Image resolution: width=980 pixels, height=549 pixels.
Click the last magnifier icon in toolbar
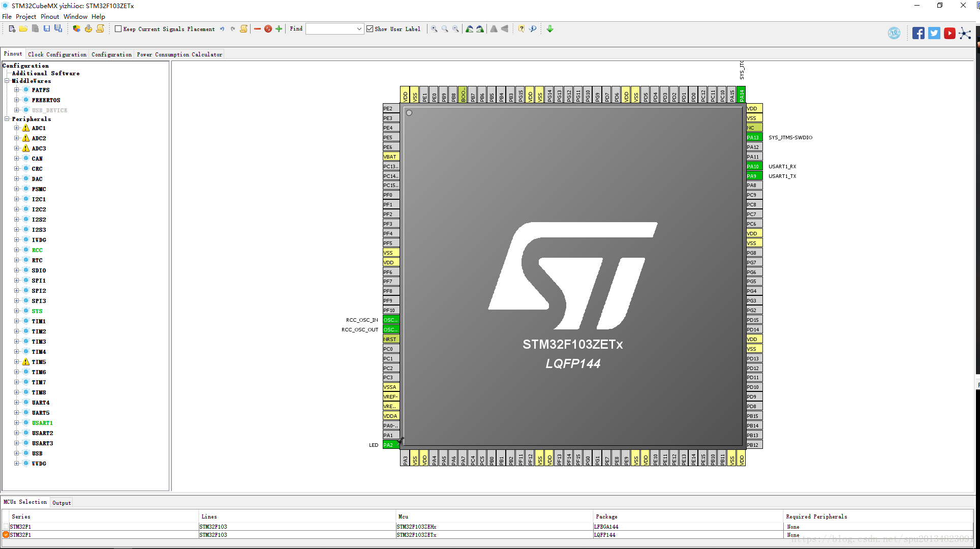tap(455, 29)
